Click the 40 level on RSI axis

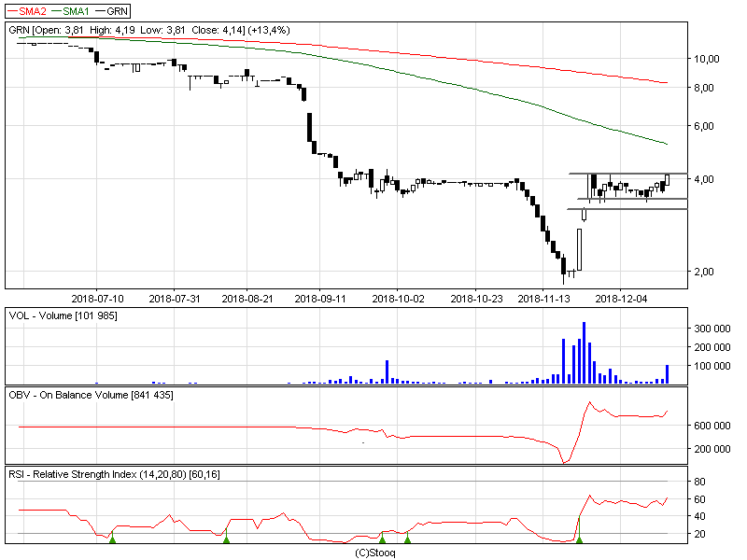coord(699,516)
